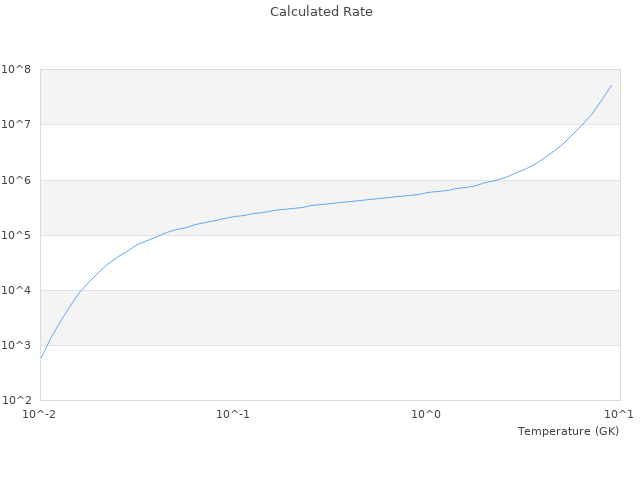Select the 10^1 x-axis tick label

coord(619,414)
